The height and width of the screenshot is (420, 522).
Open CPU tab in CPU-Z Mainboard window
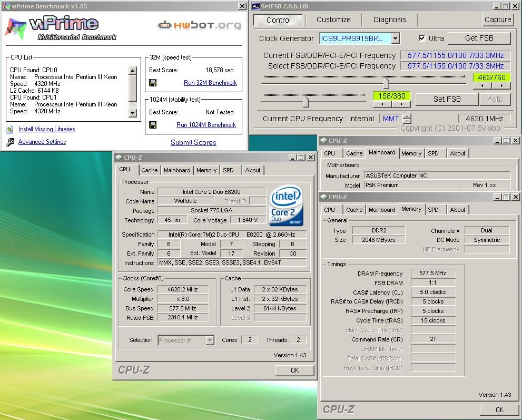(330, 153)
